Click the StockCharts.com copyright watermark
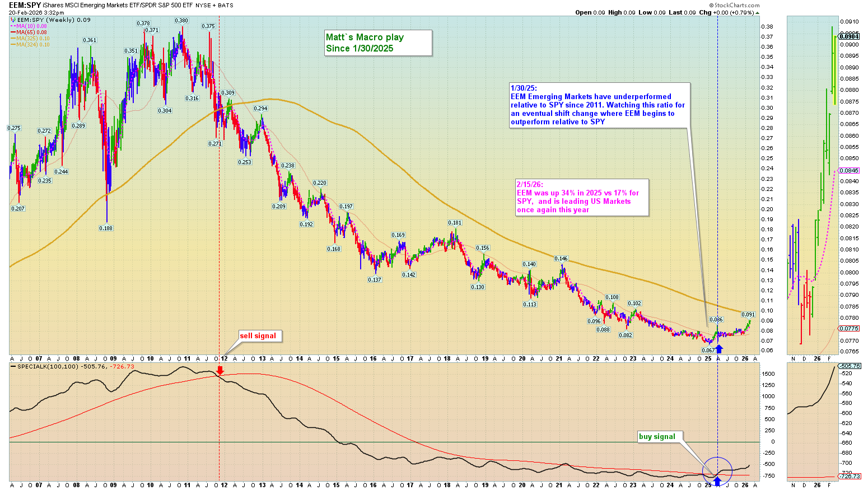The height and width of the screenshot is (490, 868). point(734,5)
